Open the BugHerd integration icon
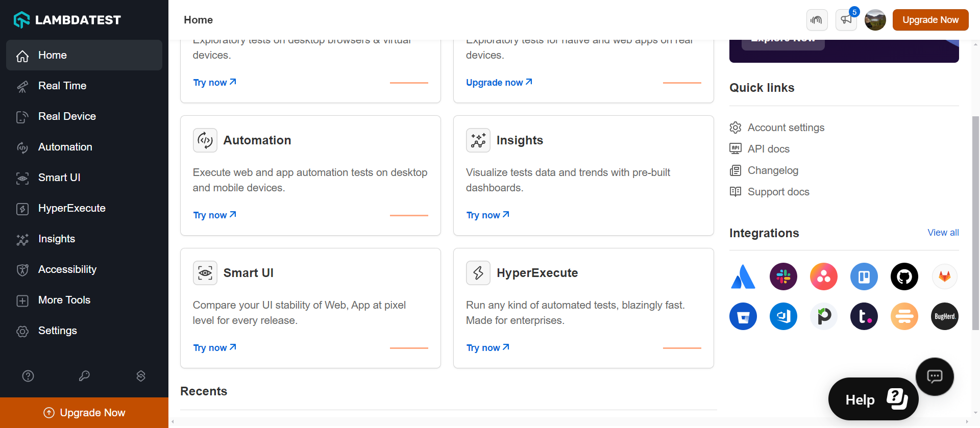980x428 pixels. click(944, 316)
